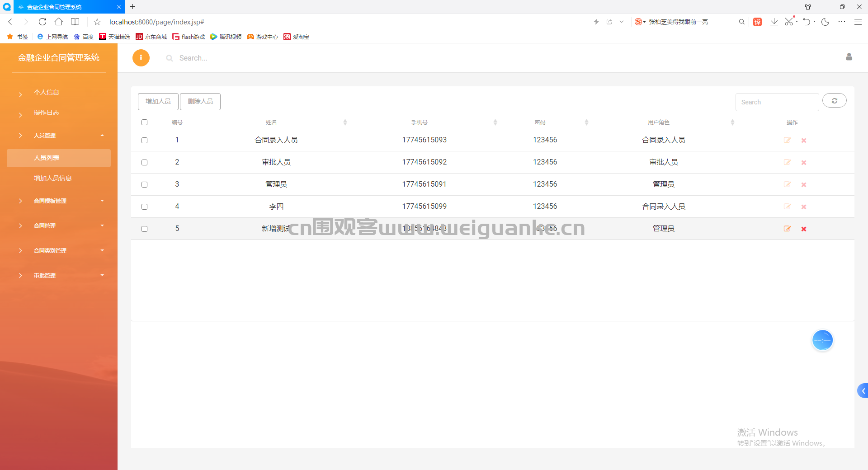The height and width of the screenshot is (470, 868).
Task: Click the edit icon for row 5
Action: point(787,229)
